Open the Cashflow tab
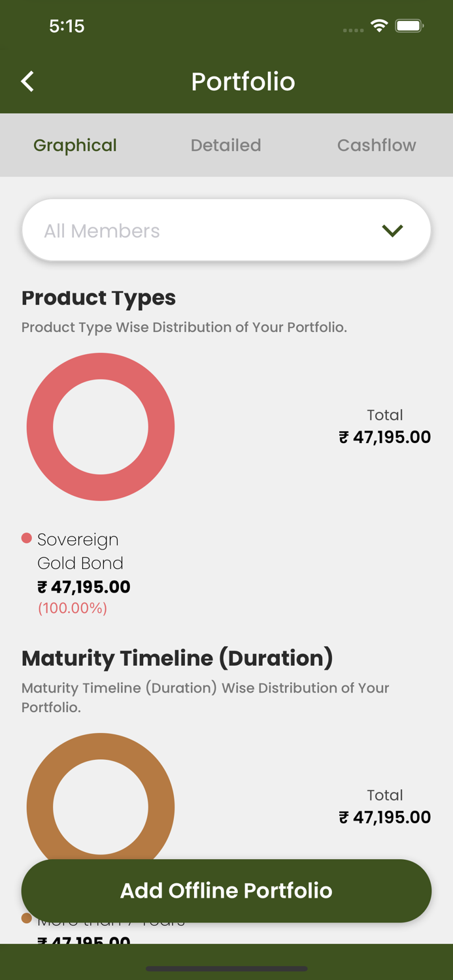The height and width of the screenshot is (980, 453). coord(377,145)
